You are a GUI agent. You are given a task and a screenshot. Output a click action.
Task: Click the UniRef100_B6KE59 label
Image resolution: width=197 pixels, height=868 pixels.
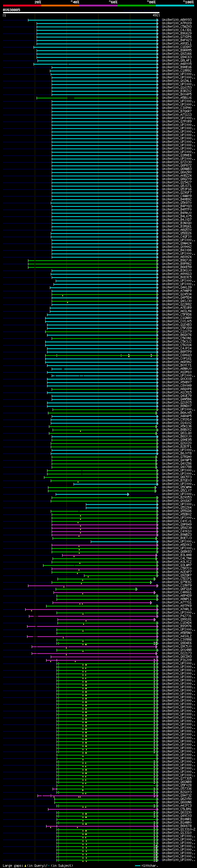click(x=177, y=267)
